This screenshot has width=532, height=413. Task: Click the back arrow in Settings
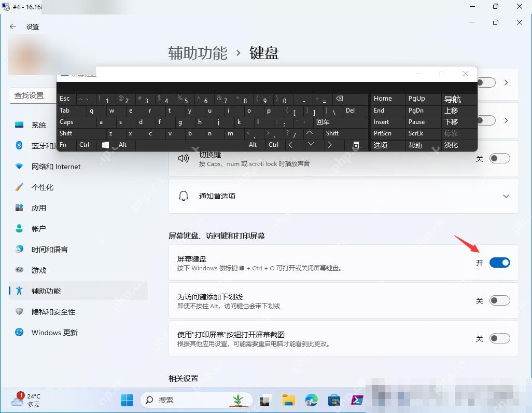[13, 26]
